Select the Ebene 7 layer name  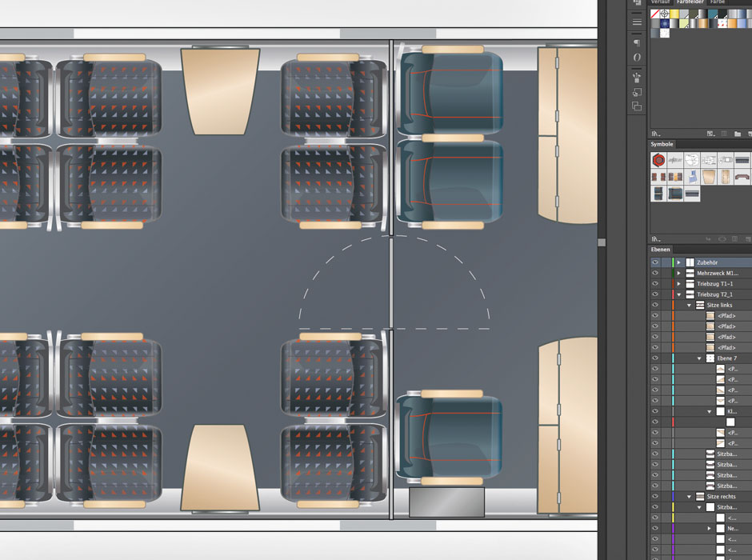[727, 358]
